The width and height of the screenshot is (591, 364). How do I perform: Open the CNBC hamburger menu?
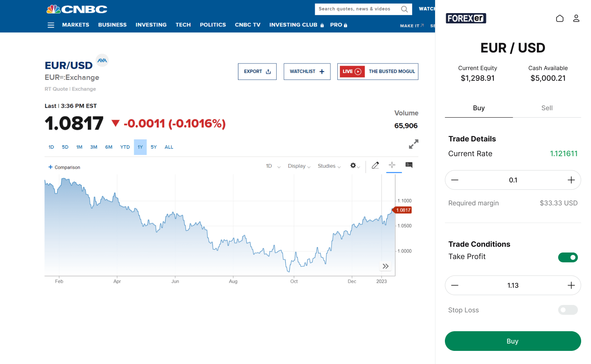click(x=51, y=25)
